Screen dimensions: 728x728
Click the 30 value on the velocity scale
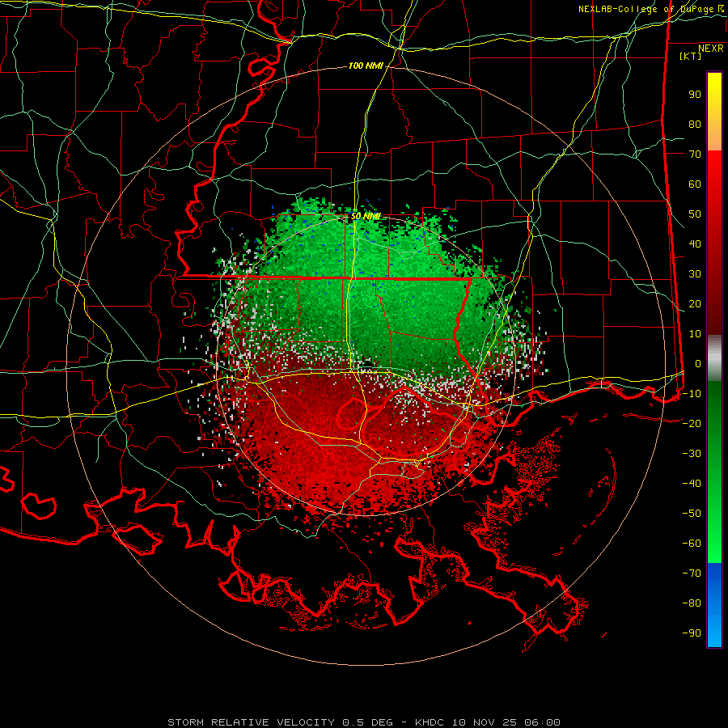click(695, 274)
